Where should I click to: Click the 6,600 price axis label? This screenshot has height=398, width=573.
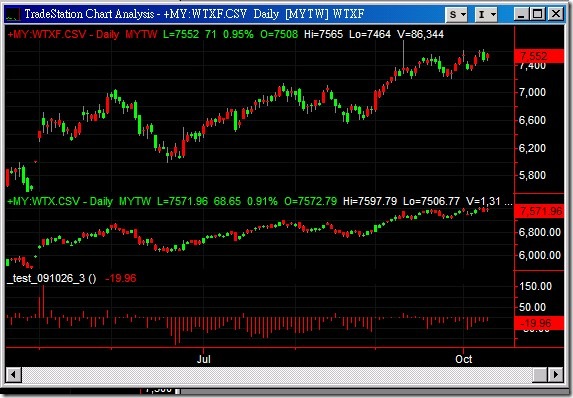pos(532,120)
